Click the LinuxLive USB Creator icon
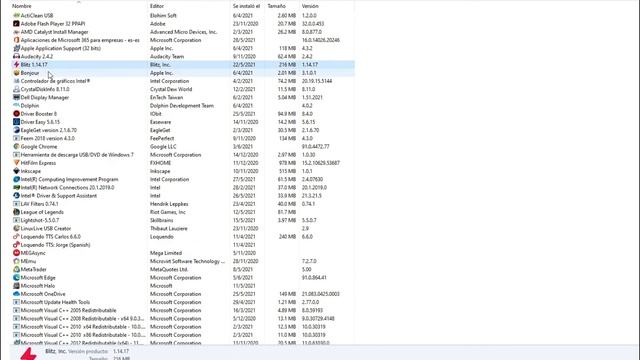The image size is (640, 360). 16,228
